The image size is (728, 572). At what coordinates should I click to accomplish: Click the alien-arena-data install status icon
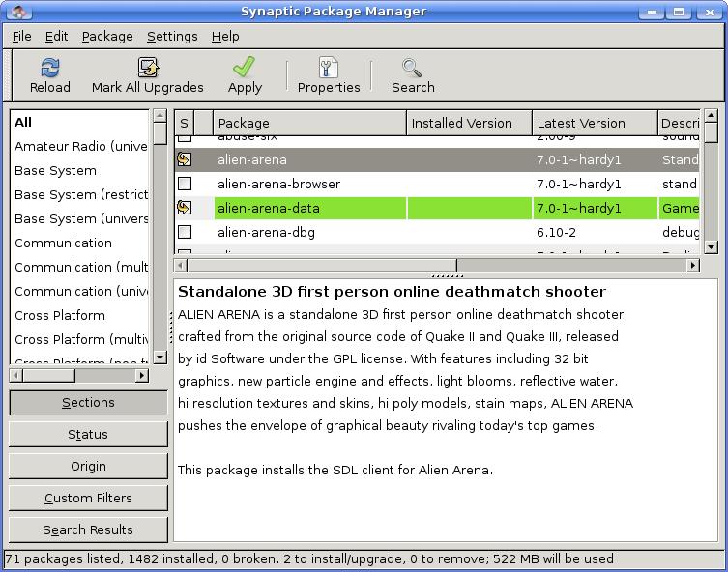pyautogui.click(x=185, y=208)
